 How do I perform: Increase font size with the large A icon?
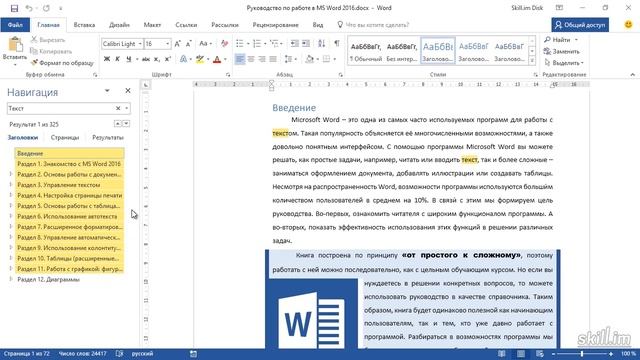click(178, 44)
